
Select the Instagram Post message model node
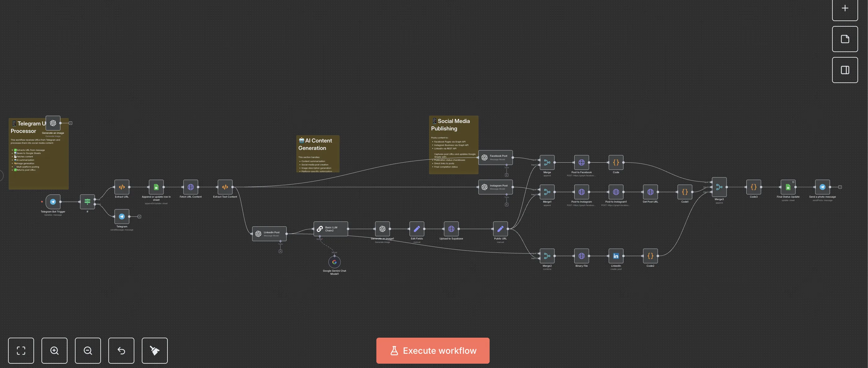click(495, 187)
